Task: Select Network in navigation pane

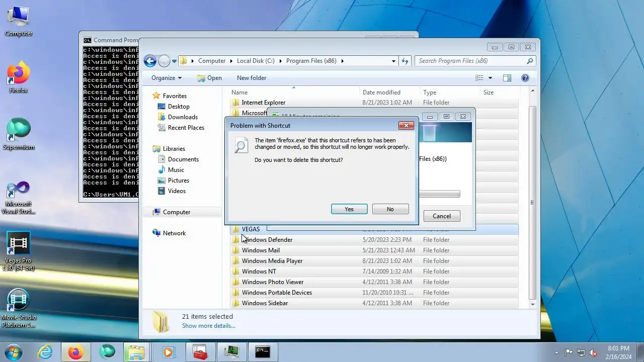Action: tap(174, 233)
